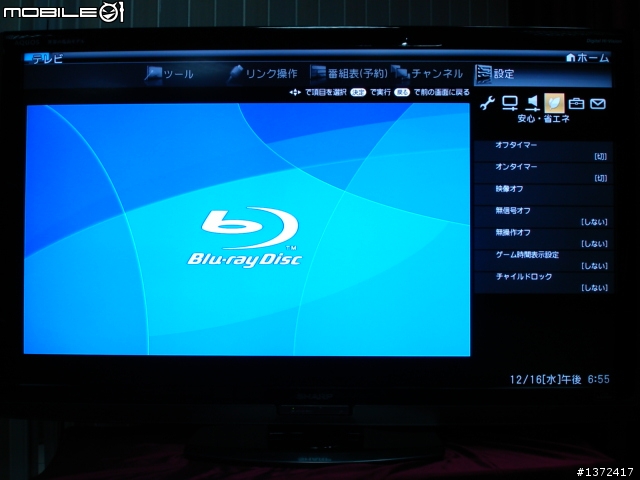Image resolution: width=640 pixels, height=480 pixels.
Task: Select the picture adjustment monitor icon
Action: (510, 103)
